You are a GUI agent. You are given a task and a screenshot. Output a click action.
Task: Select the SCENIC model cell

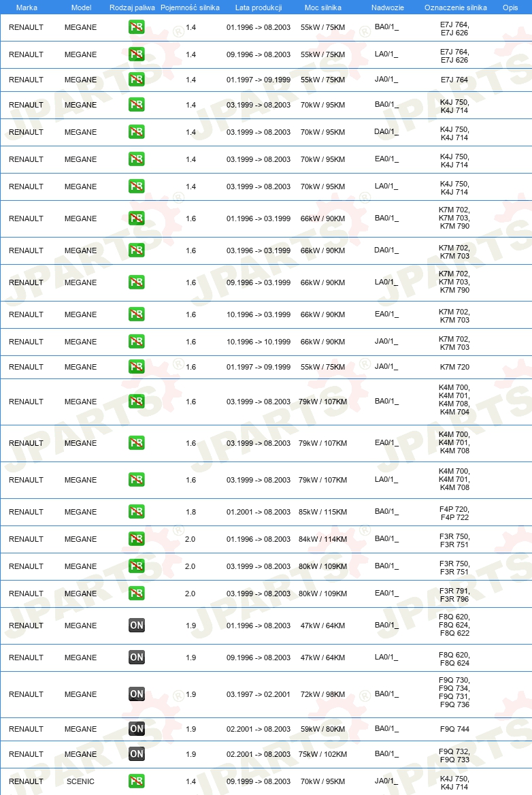pos(80,781)
